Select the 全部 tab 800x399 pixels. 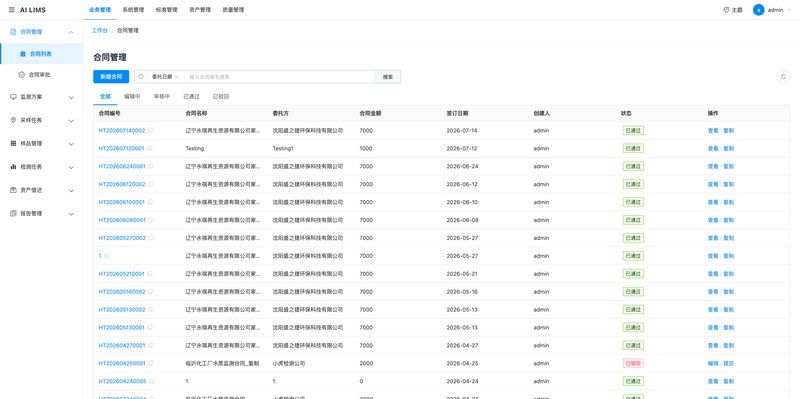[x=105, y=96]
